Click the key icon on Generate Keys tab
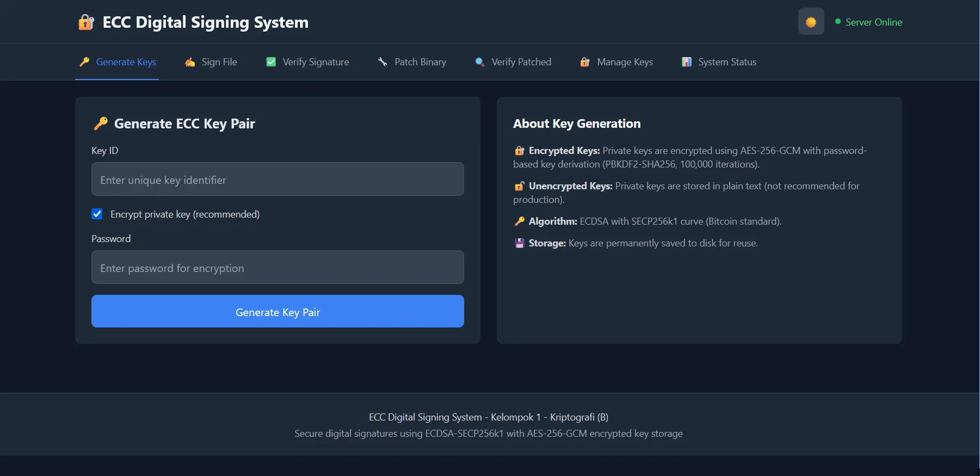The width and height of the screenshot is (980, 476). 84,62
